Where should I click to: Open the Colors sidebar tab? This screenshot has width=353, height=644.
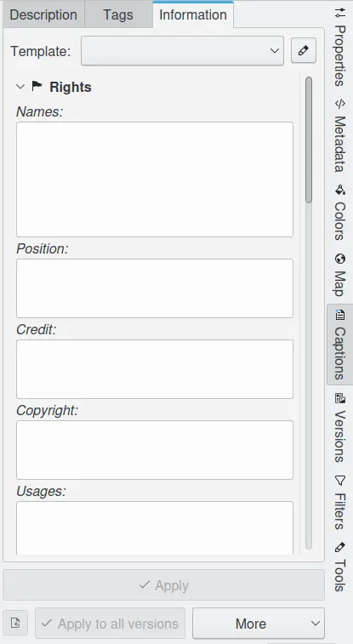coord(340,213)
